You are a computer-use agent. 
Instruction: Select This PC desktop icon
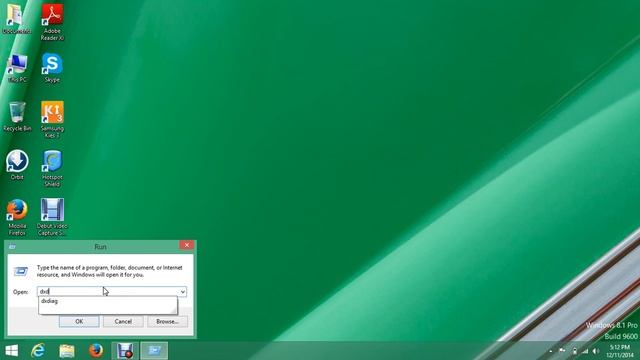pyautogui.click(x=17, y=68)
